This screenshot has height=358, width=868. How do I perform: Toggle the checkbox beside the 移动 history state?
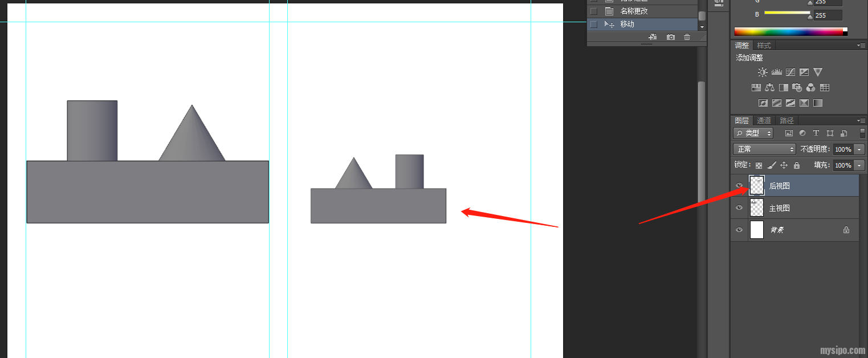click(593, 25)
